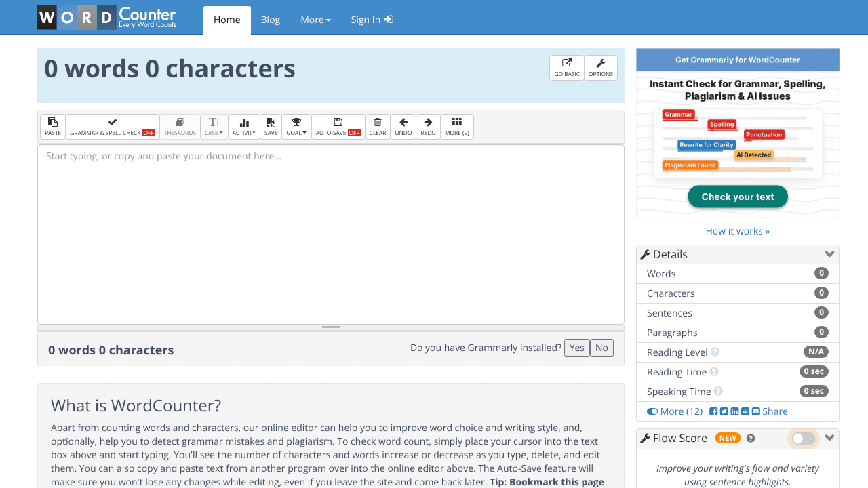This screenshot has height=488, width=868.
Task: Share on LinkedIn icon
Action: [x=734, y=411]
